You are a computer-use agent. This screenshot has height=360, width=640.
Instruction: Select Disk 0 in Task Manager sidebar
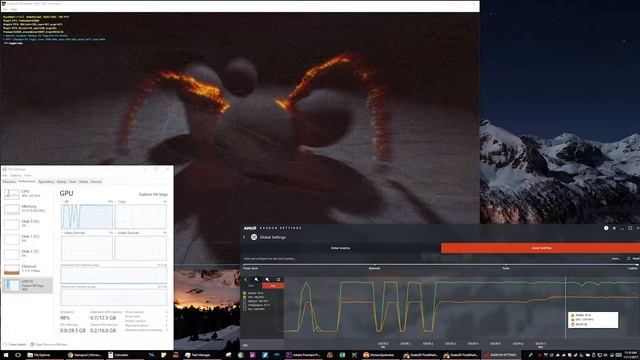click(27, 223)
